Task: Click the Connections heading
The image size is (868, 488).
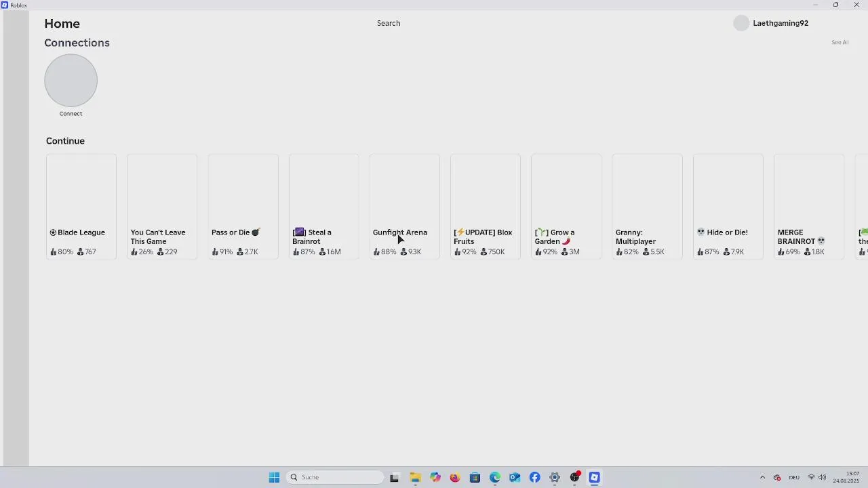Action: (x=77, y=43)
